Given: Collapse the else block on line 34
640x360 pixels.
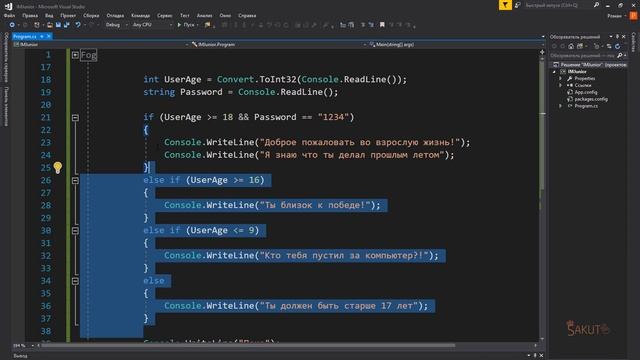Looking at the screenshot, I should (75, 281).
